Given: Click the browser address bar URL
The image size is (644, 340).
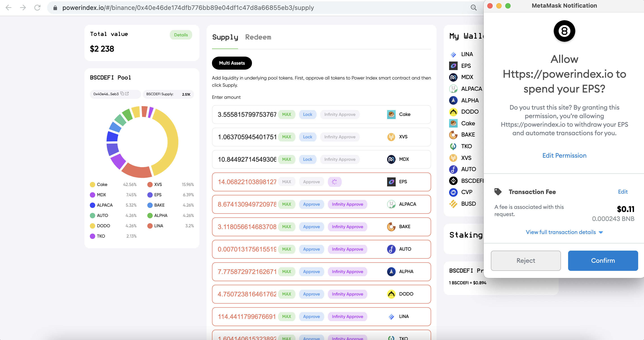Looking at the screenshot, I should pos(188,8).
